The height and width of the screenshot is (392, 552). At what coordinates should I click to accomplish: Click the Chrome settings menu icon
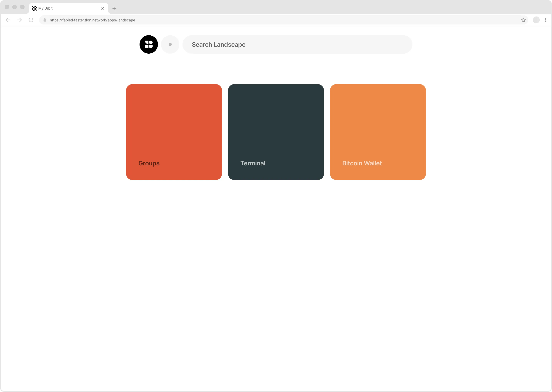546,20
